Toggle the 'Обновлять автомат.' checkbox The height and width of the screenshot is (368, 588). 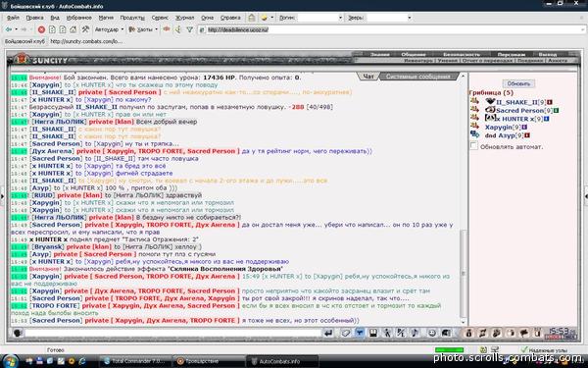click(x=474, y=145)
